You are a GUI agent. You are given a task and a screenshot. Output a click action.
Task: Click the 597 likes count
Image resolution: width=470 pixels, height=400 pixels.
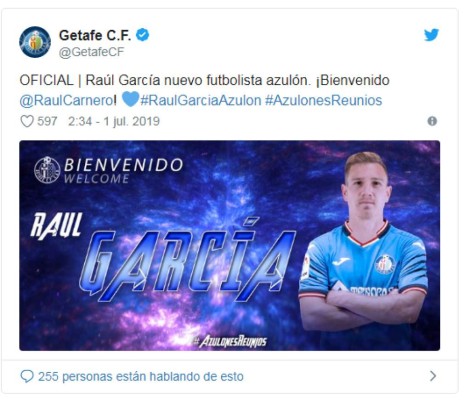pos(47,121)
